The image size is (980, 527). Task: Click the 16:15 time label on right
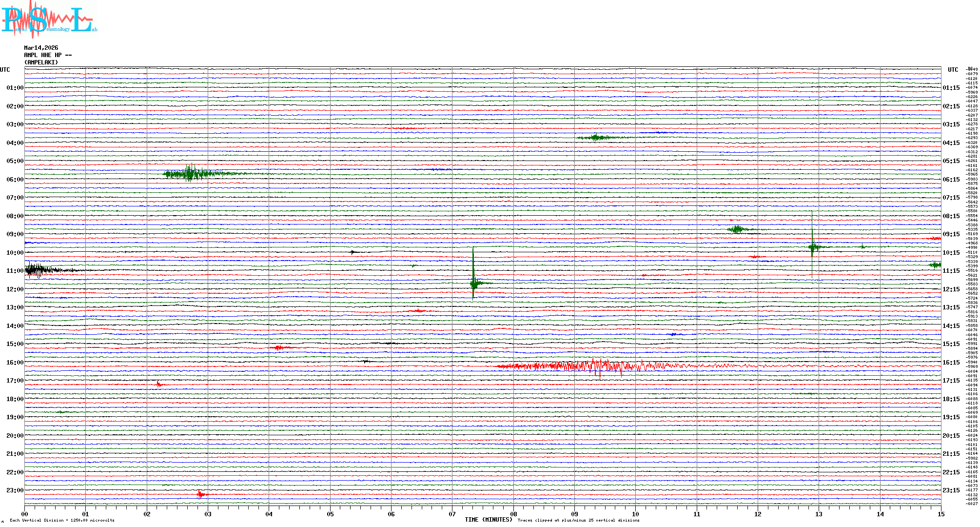pyautogui.click(x=951, y=363)
